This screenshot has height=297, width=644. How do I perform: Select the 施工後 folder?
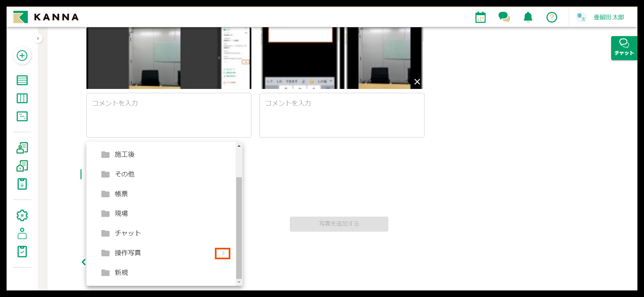pos(125,154)
